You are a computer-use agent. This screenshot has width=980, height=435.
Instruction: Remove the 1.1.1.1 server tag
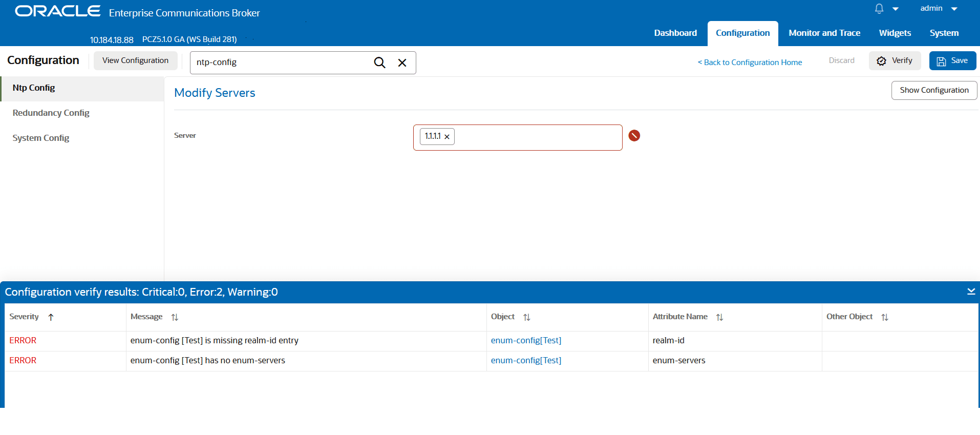[x=447, y=137]
